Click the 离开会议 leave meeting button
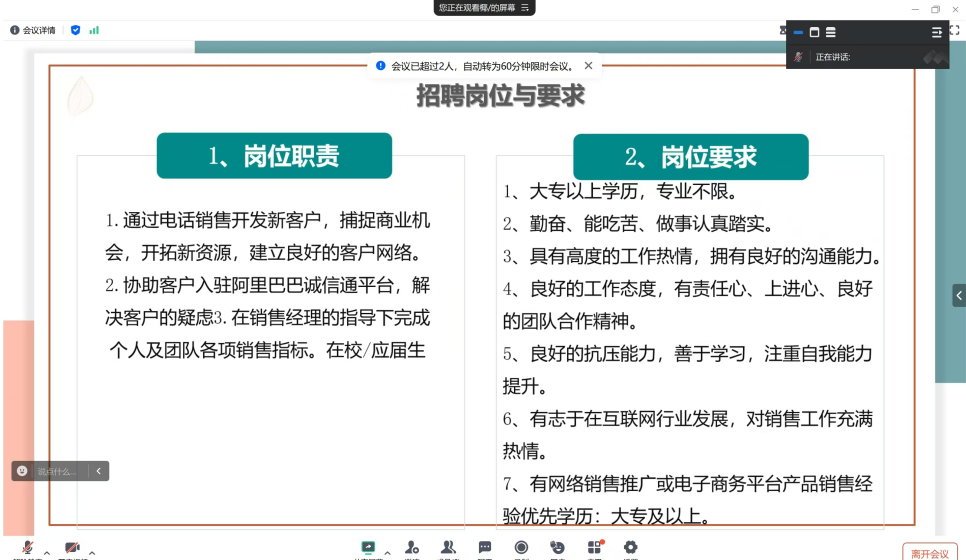 pos(929,553)
